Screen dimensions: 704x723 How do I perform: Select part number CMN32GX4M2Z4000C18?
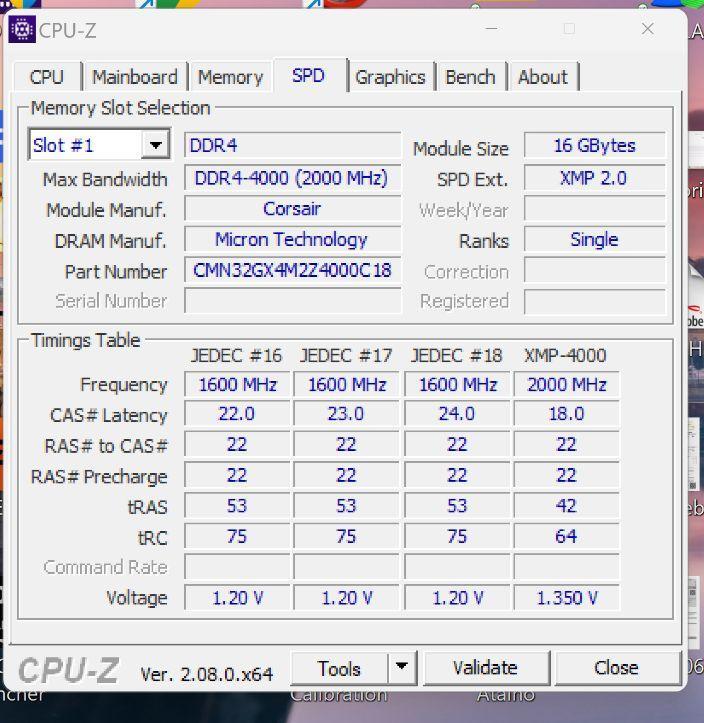[x=293, y=270]
